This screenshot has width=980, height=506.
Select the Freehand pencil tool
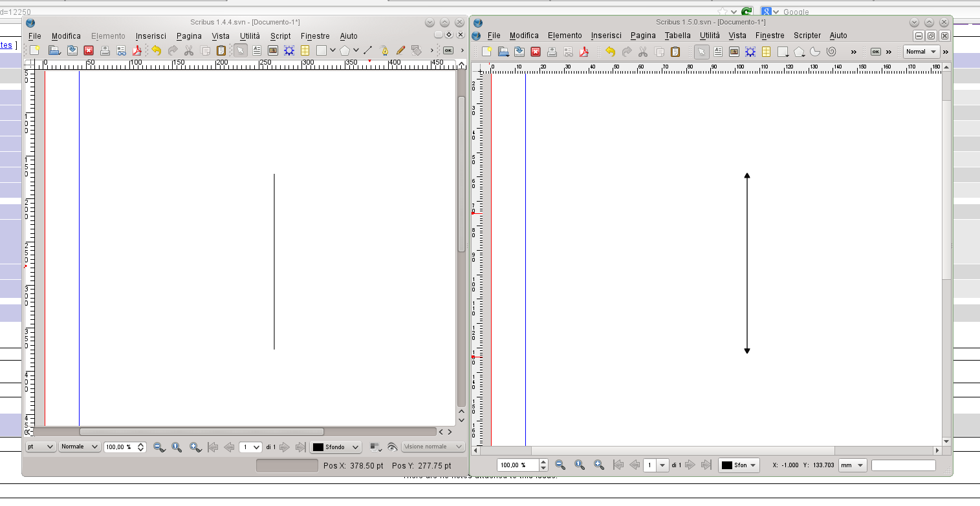[400, 50]
